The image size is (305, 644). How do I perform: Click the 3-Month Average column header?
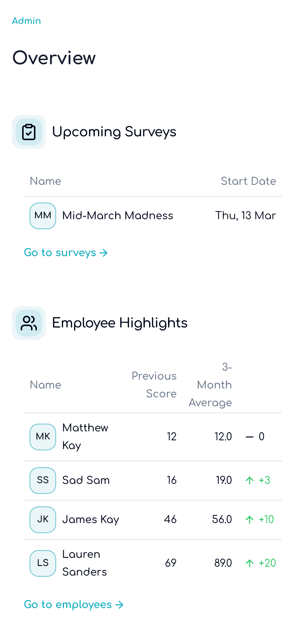210,385
